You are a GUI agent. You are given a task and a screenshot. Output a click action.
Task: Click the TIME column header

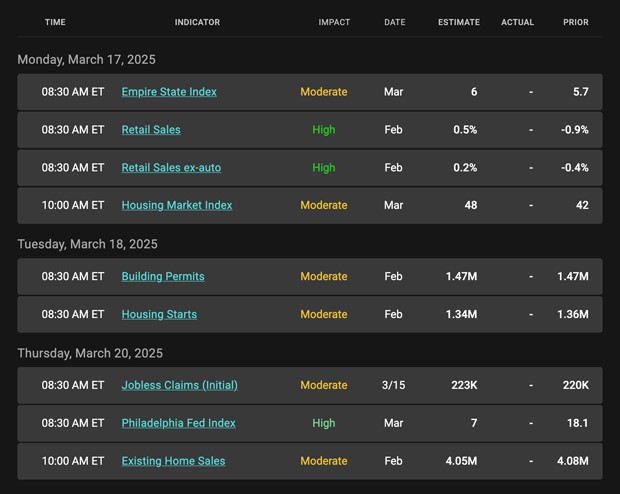tap(55, 22)
